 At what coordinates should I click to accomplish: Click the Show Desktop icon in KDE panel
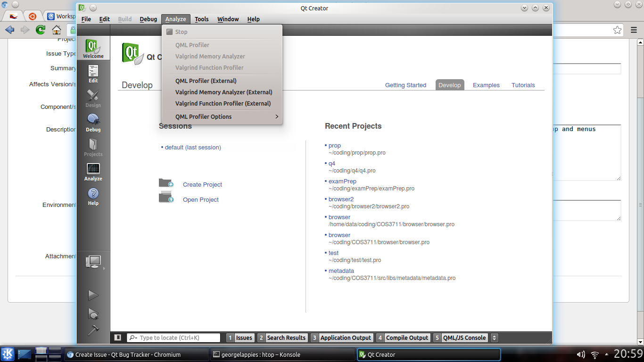[x=24, y=354]
